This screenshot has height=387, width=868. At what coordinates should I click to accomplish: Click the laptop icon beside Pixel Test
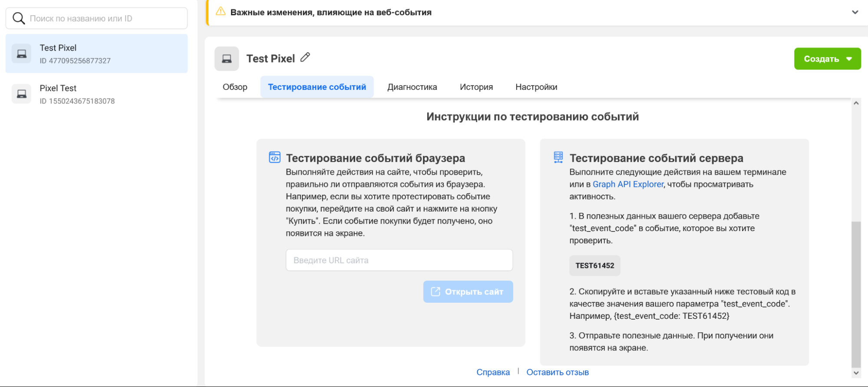point(22,94)
